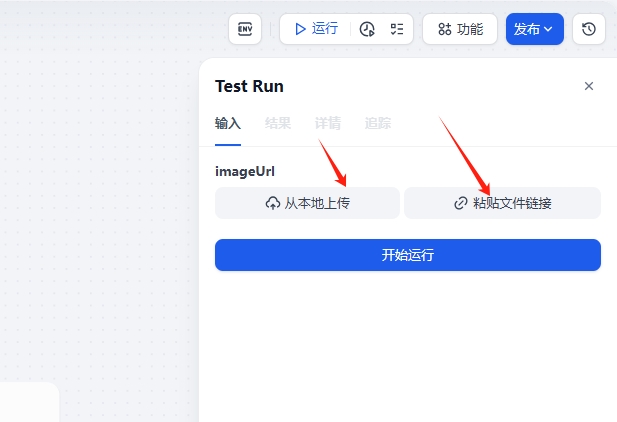Screen dimensions: 617x422
Task: Open the version history icon right of 发布
Action: tap(588, 29)
